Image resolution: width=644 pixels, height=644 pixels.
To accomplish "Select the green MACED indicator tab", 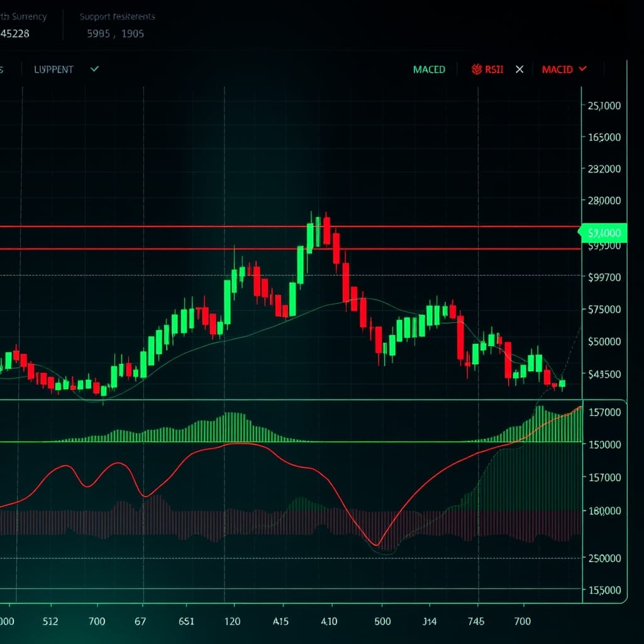I will tap(429, 69).
